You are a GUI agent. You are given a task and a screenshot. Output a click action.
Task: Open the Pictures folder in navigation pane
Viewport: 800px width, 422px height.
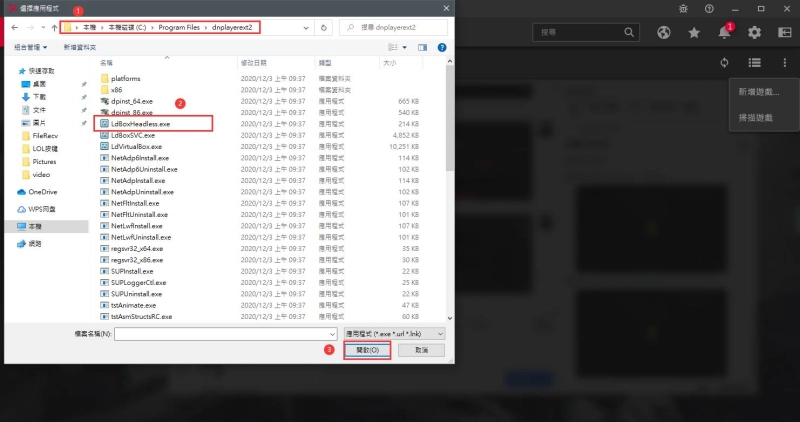tap(39, 162)
